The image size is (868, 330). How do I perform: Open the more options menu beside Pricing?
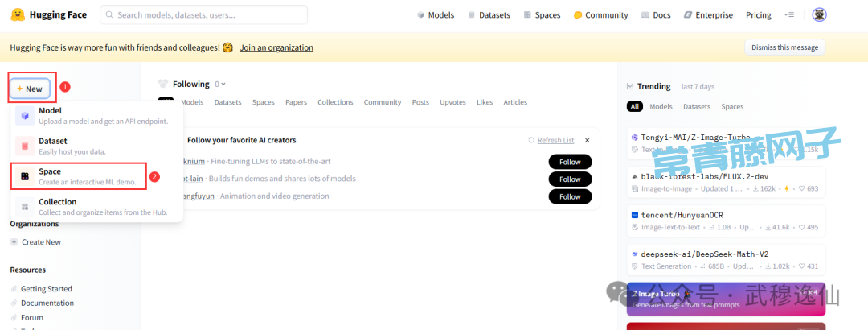789,14
